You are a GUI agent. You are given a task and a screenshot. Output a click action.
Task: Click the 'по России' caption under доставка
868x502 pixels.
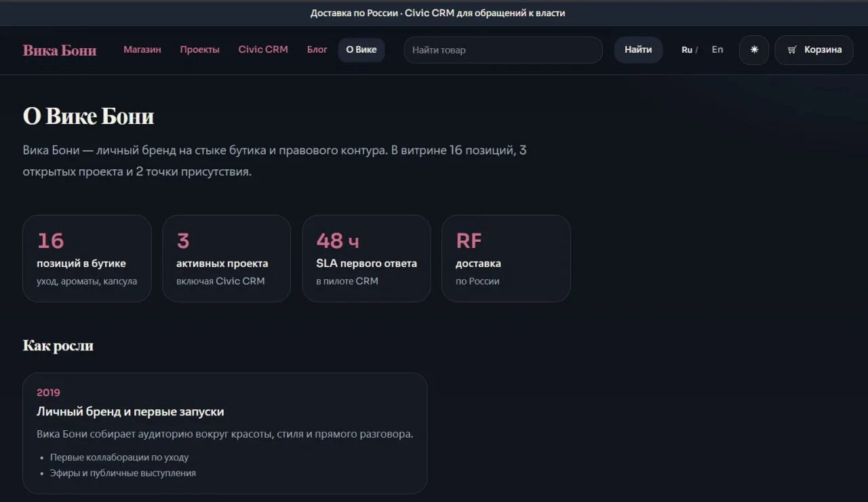[477, 281]
